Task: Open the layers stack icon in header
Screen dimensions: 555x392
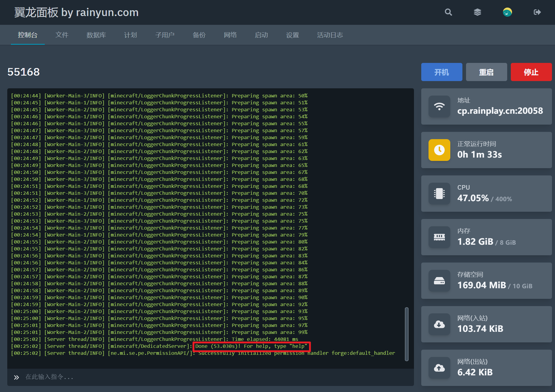Action: click(478, 12)
